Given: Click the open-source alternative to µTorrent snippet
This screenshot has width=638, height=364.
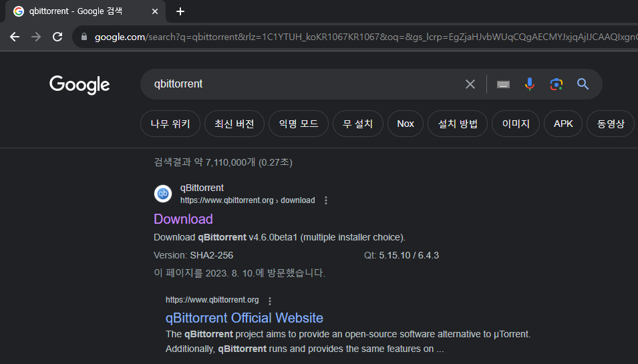Looking at the screenshot, I should 348,342.
